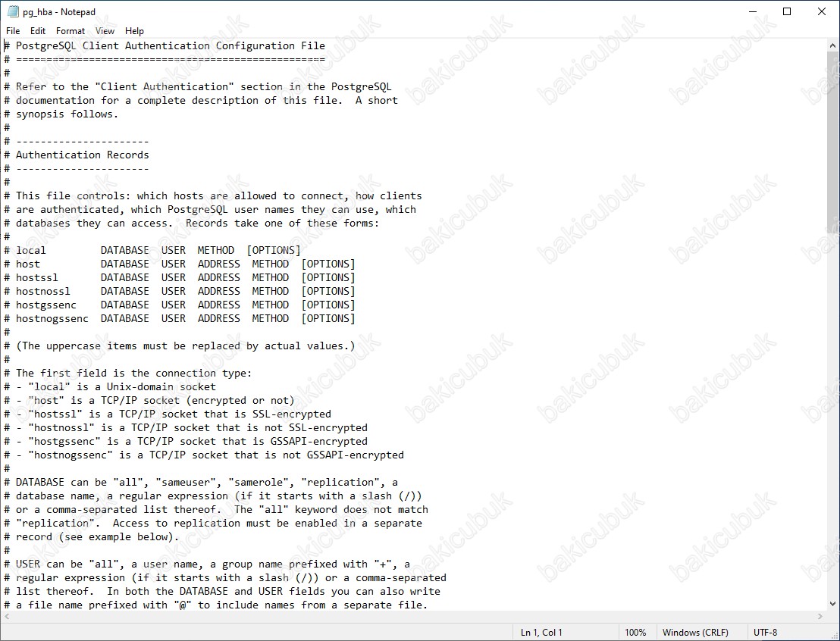This screenshot has height=641, width=840.
Task: Click horizontal scrollbar left arrow
Action: [x=6, y=616]
